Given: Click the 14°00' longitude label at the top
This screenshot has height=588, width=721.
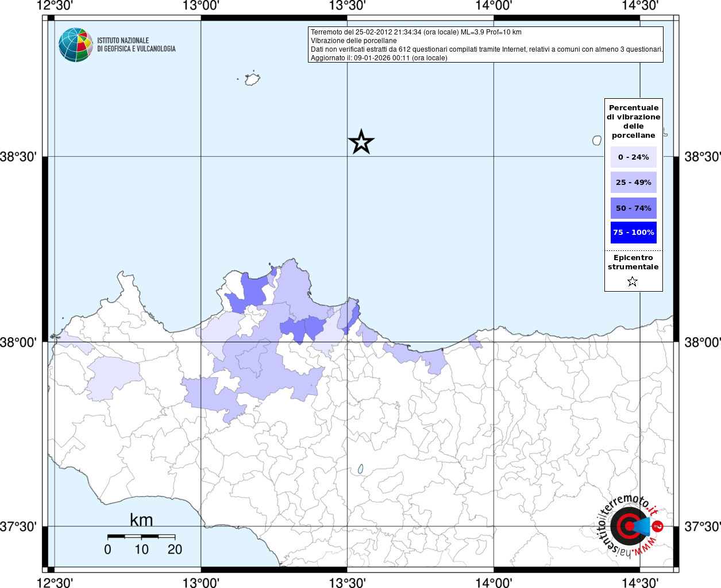Looking at the screenshot, I should pos(493,6).
